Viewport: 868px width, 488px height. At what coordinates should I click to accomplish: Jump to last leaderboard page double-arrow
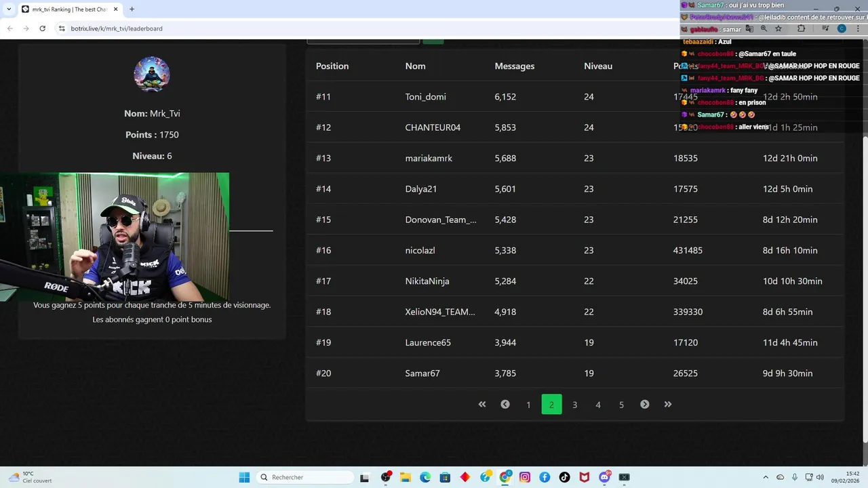click(x=668, y=405)
